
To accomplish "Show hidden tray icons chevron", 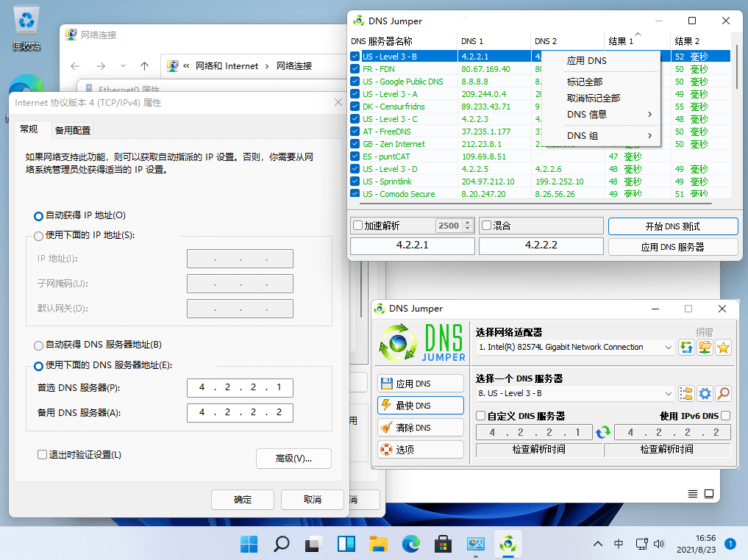I will (598, 544).
